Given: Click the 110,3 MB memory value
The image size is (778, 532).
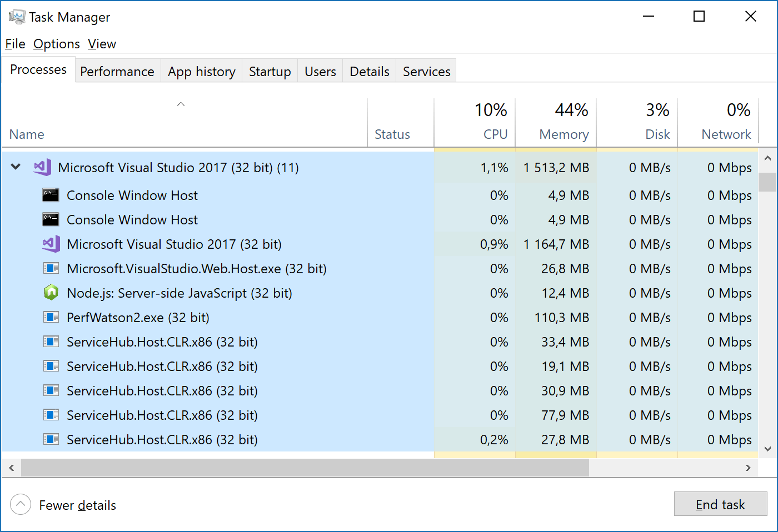Looking at the screenshot, I should click(x=562, y=318).
